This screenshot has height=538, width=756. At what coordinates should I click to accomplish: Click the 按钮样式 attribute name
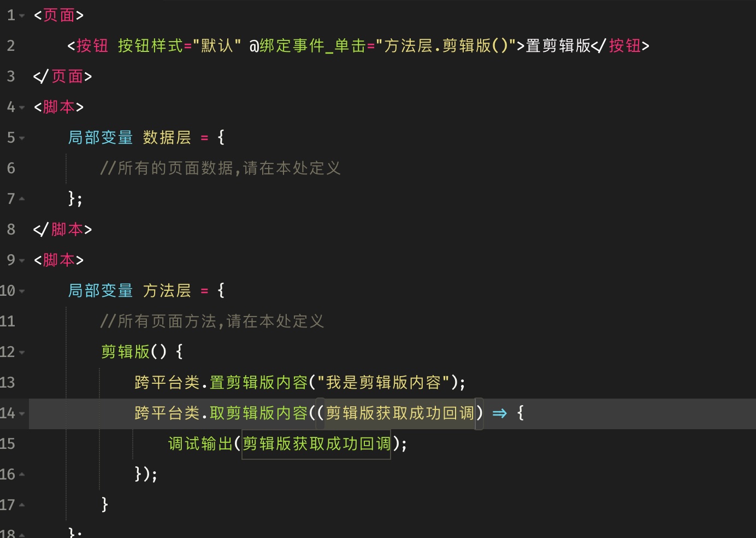(x=150, y=46)
